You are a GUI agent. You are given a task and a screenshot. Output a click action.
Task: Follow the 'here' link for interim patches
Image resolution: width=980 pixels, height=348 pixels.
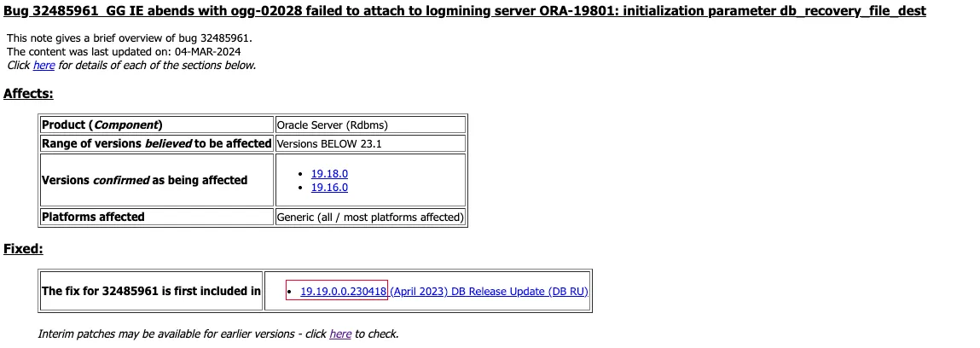(340, 334)
